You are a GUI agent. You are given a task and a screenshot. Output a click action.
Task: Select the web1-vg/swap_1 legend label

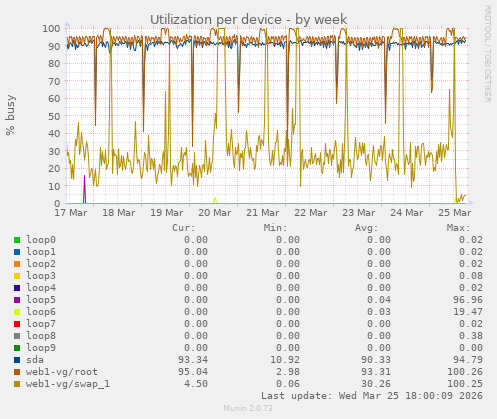tap(68, 384)
